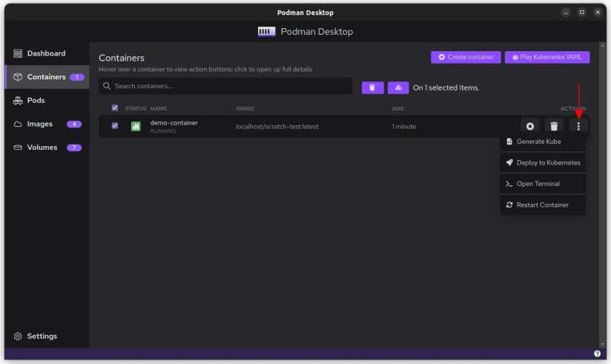
Task: Select Open Terminal menu entry
Action: 543,184
